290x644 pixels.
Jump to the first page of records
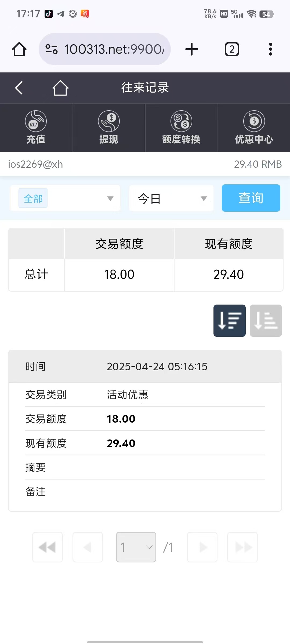[48, 547]
